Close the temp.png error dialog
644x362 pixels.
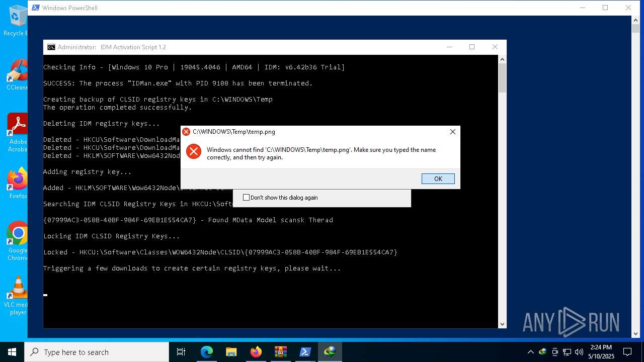(452, 132)
